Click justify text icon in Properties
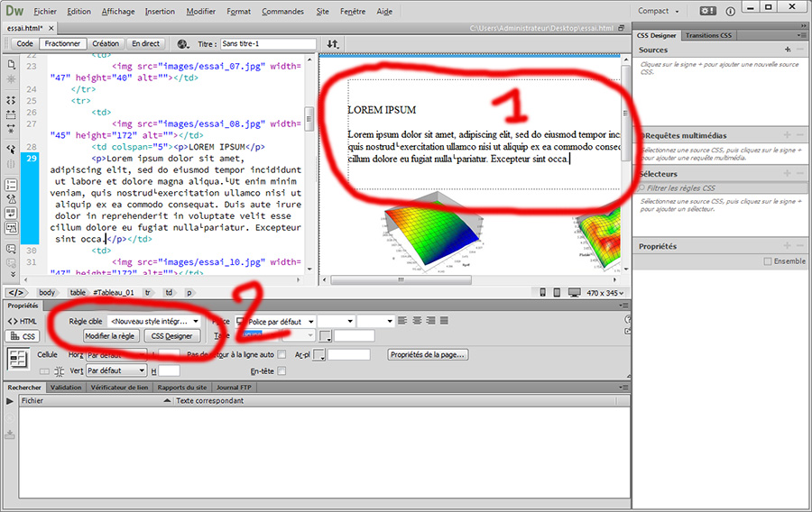Screen dimensions: 812x512 click(x=444, y=321)
